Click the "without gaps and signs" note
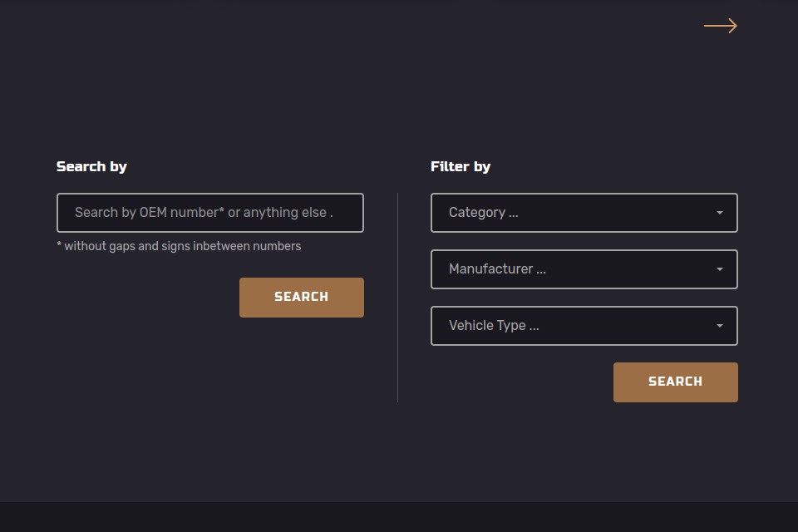This screenshot has height=532, width=798. [x=179, y=246]
